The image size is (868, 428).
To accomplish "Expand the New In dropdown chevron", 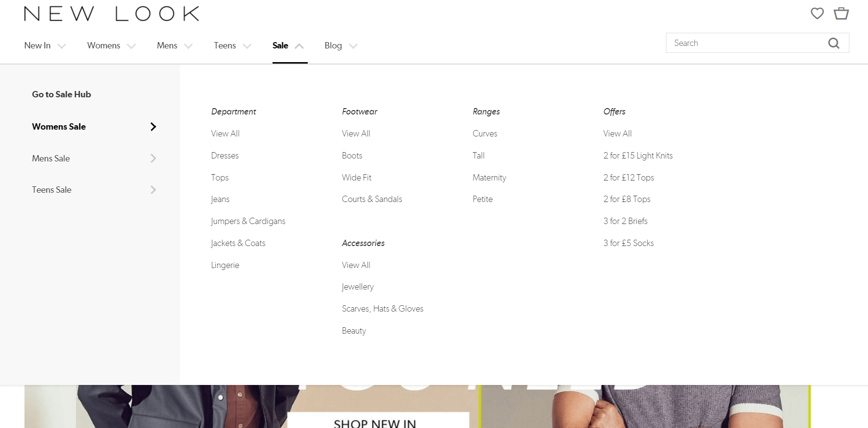I will tap(62, 46).
